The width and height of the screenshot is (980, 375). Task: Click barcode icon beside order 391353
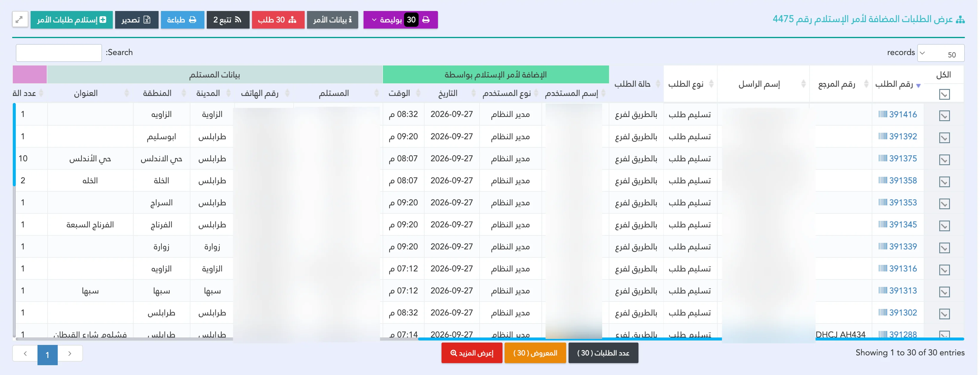[883, 202]
